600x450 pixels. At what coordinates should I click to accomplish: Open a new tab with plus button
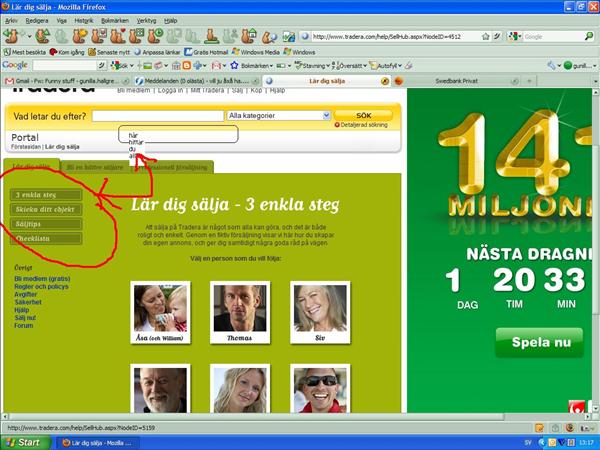[530, 81]
